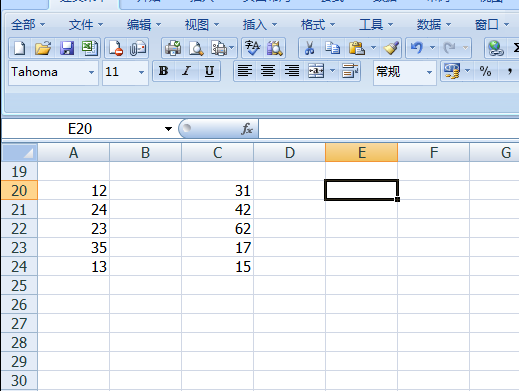The height and width of the screenshot is (391, 519).
Task: Open the 编辑 menu
Action: point(144,24)
